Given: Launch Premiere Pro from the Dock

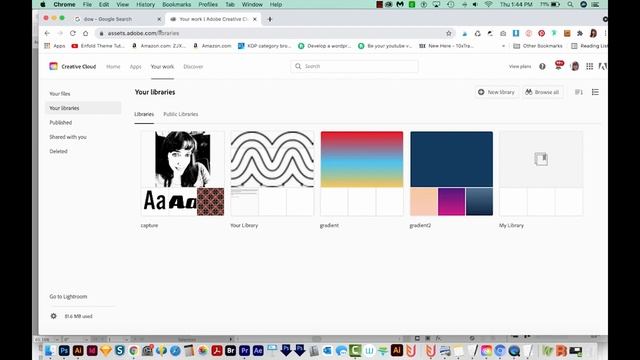Looking at the screenshot, I should pyautogui.click(x=244, y=351).
